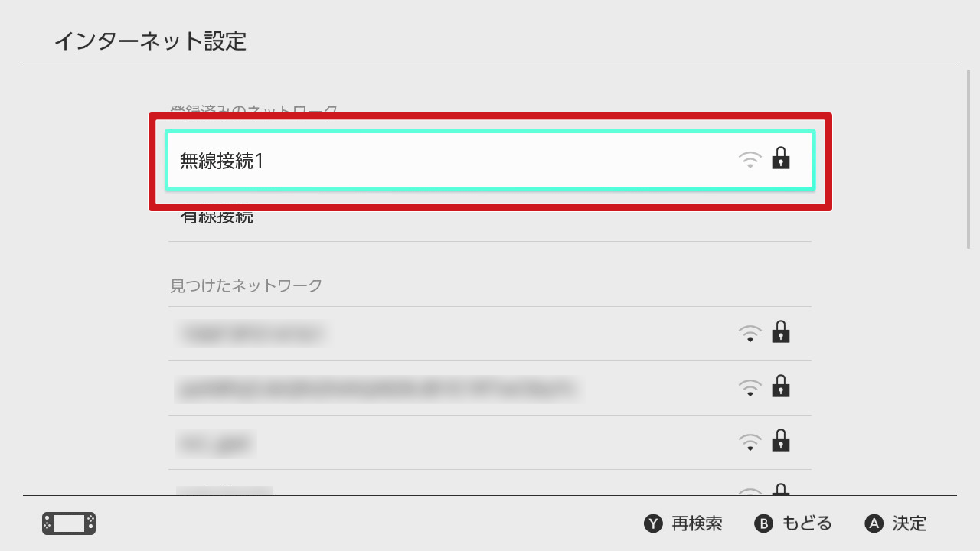The height and width of the screenshot is (551, 980).
Task: Choose the second blurred found network
Action: tap(490, 388)
